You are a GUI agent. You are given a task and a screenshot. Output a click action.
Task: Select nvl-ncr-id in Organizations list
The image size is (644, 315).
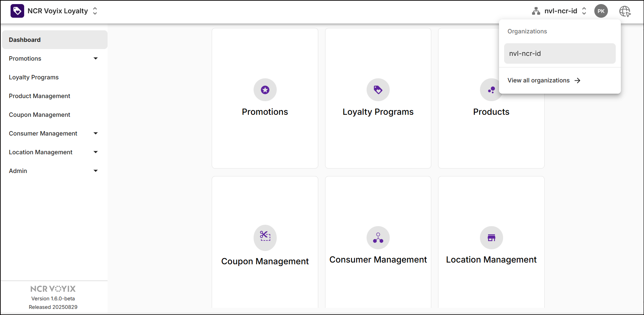point(560,53)
